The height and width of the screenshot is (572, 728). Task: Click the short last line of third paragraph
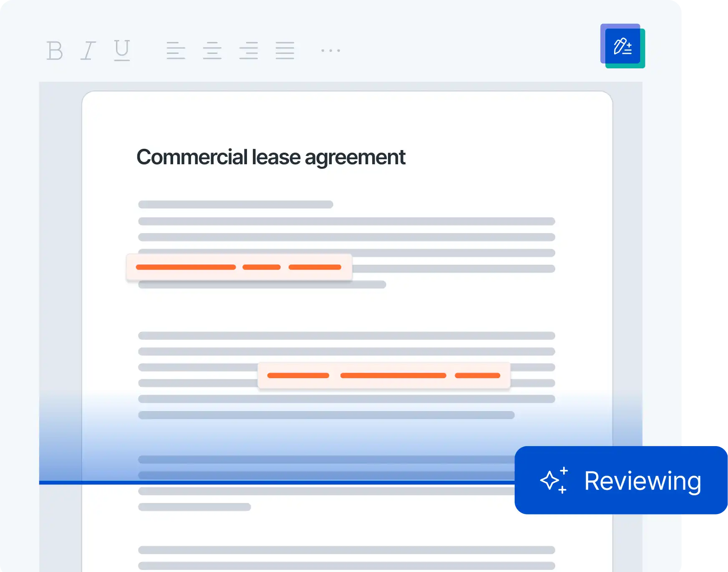pyautogui.click(x=194, y=507)
